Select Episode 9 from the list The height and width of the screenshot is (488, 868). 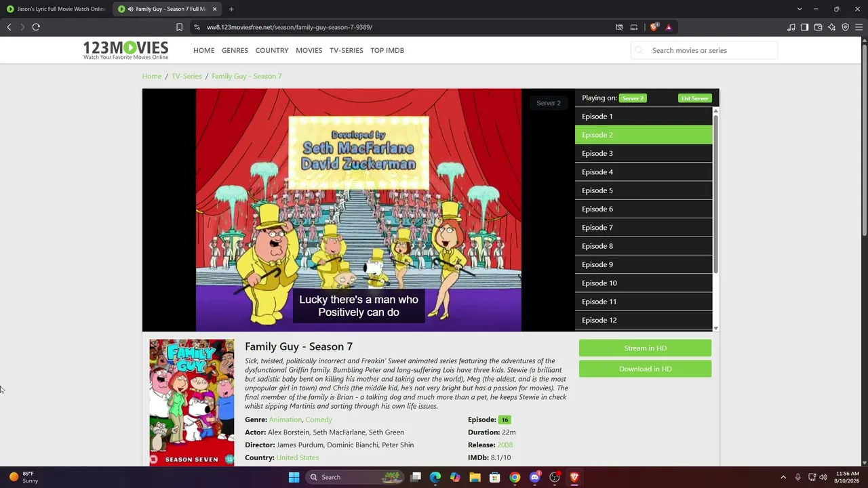(644, 264)
